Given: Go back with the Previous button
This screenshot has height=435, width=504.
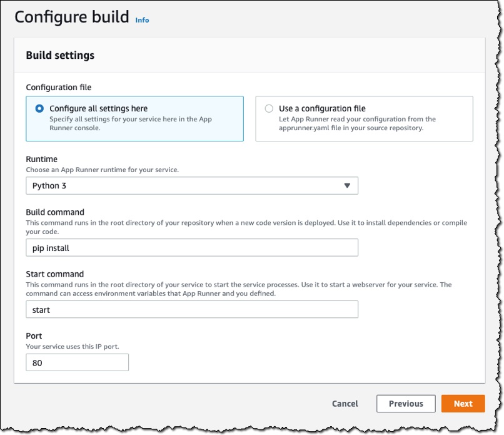Looking at the screenshot, I should (406, 404).
